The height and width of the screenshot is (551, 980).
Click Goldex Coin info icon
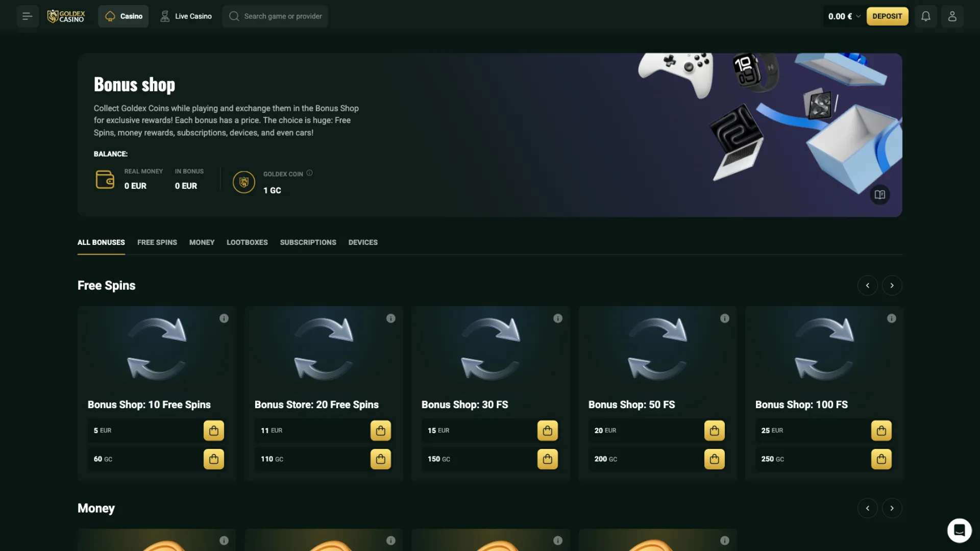(x=309, y=173)
